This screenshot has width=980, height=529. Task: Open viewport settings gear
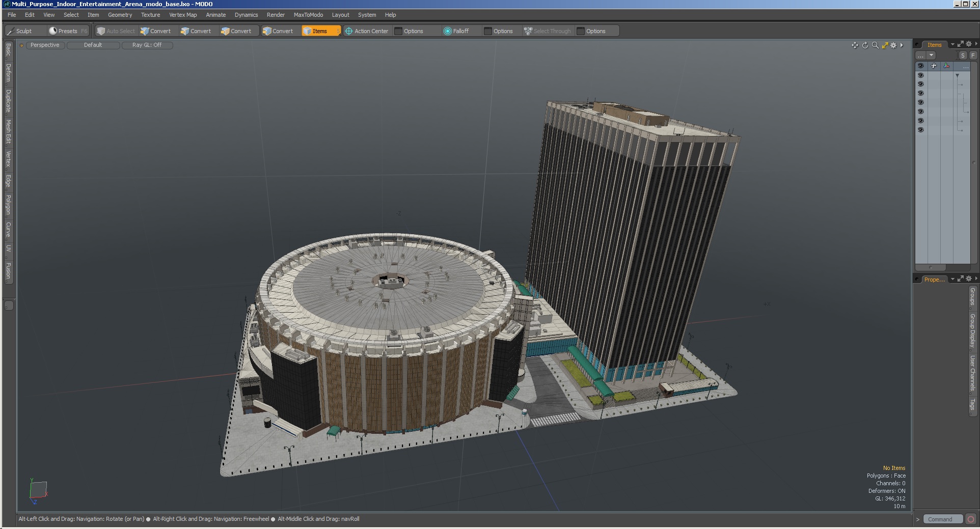pos(893,45)
